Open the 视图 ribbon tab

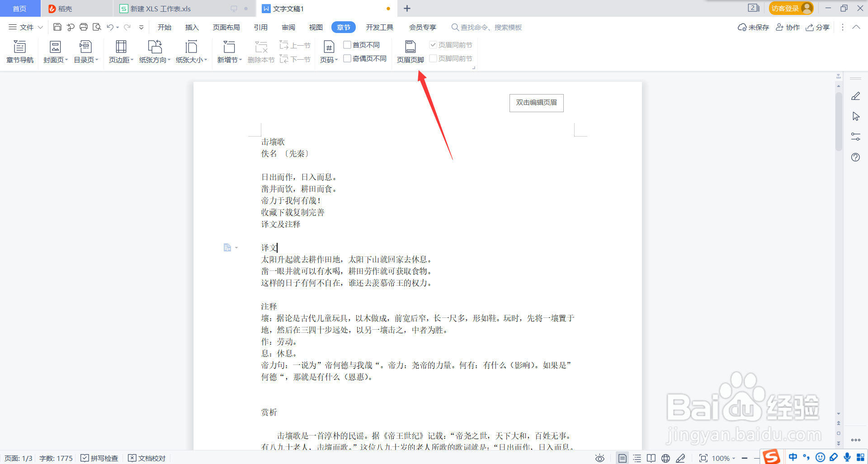316,27
